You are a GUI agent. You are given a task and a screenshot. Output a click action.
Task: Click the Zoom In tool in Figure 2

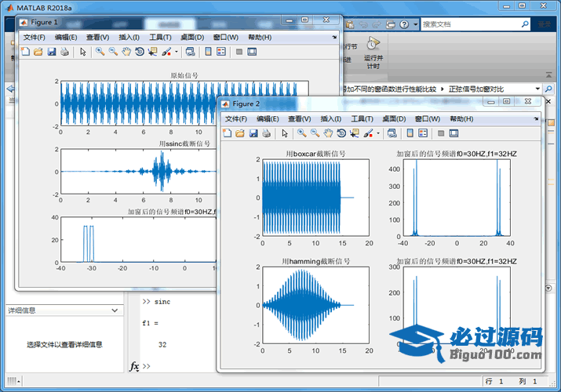[301, 133]
